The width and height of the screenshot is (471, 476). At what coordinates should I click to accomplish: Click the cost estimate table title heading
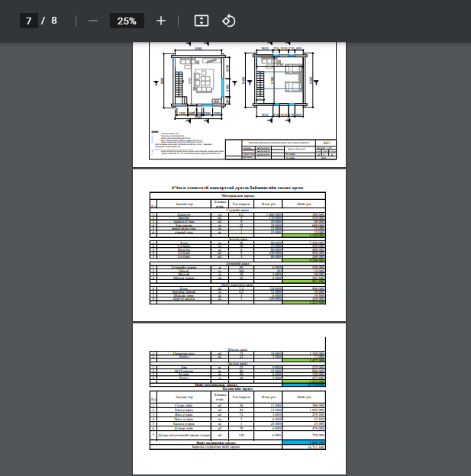238,187
